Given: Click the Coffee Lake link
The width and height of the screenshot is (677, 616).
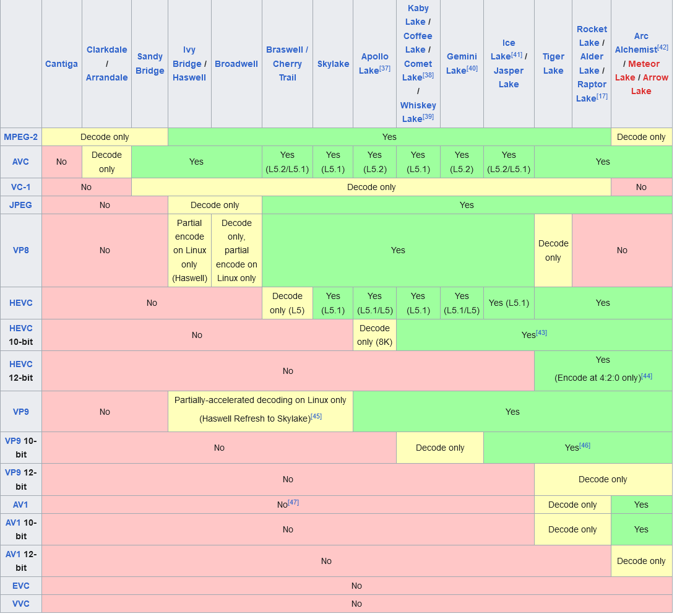Looking at the screenshot, I should pyautogui.click(x=418, y=43).
